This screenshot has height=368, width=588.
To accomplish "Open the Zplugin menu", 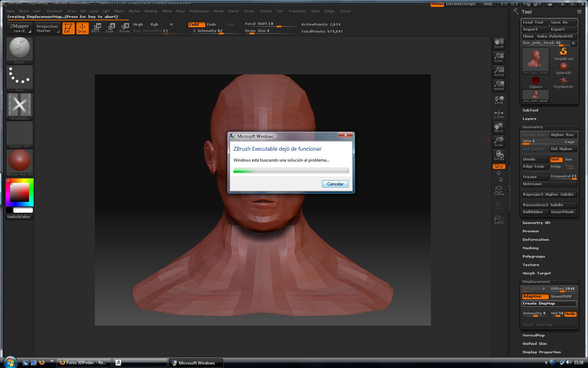I will tap(329, 11).
